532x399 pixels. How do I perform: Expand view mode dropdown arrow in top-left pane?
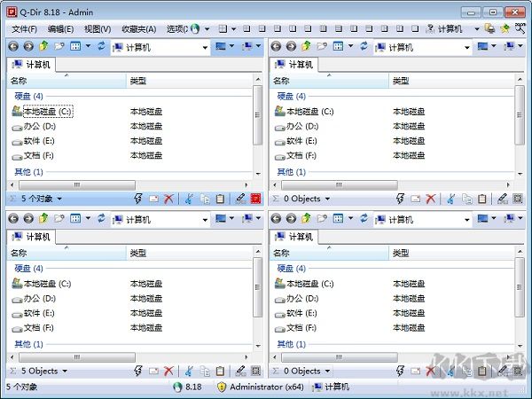[x=88, y=46]
